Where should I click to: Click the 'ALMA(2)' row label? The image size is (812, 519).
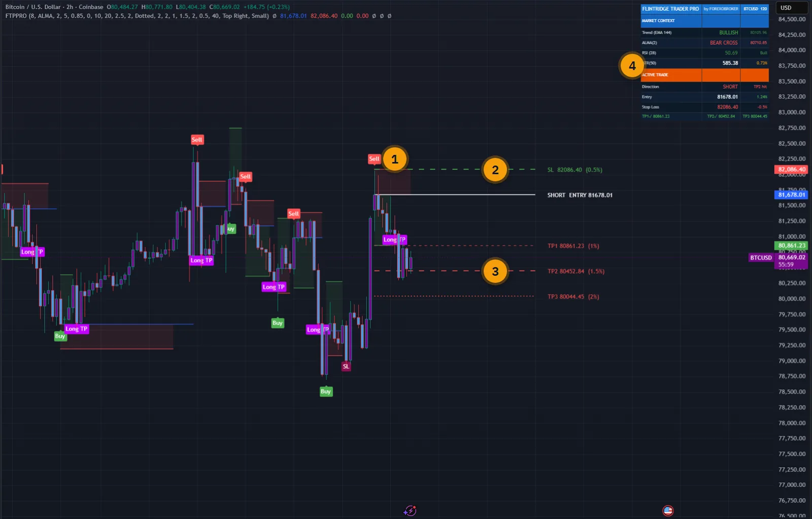pos(649,43)
